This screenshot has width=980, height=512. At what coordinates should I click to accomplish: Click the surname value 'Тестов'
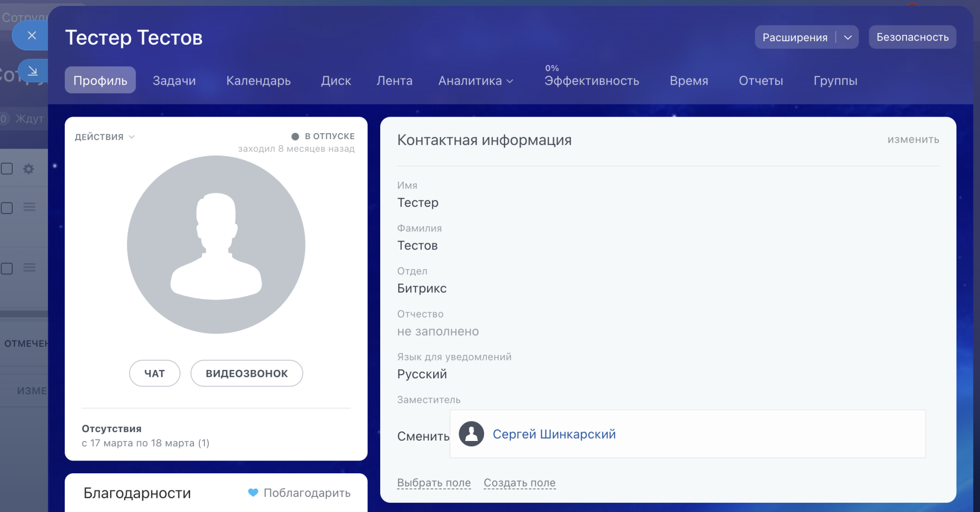[417, 245]
